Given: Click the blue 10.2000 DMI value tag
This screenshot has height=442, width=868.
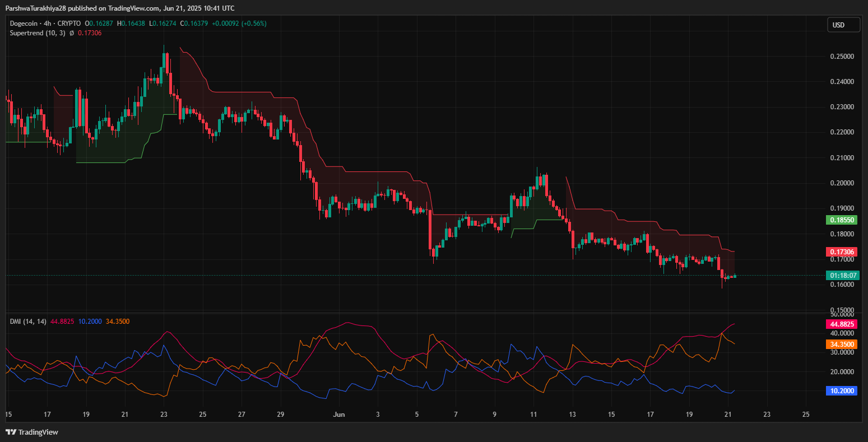Looking at the screenshot, I should tap(842, 390).
